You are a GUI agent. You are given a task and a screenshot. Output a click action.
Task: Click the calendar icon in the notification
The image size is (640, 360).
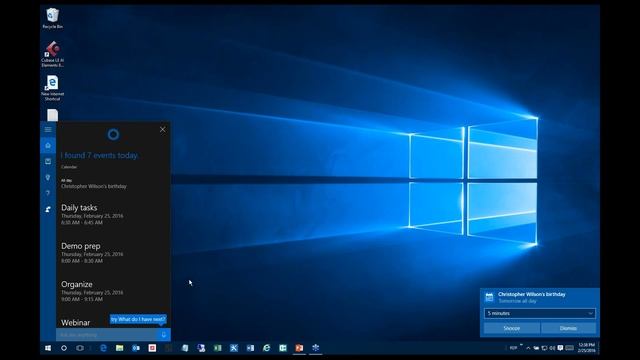tap(489, 297)
